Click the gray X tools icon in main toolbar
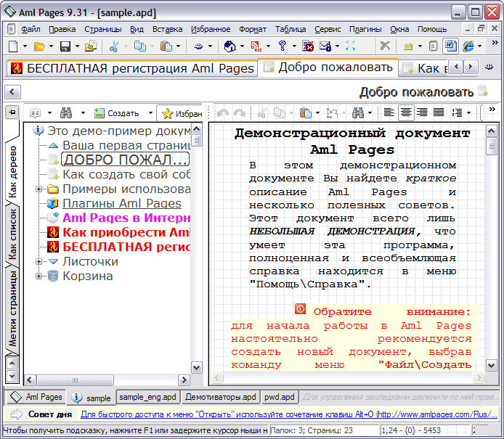Screen dimensions: 504x439 point(385,46)
